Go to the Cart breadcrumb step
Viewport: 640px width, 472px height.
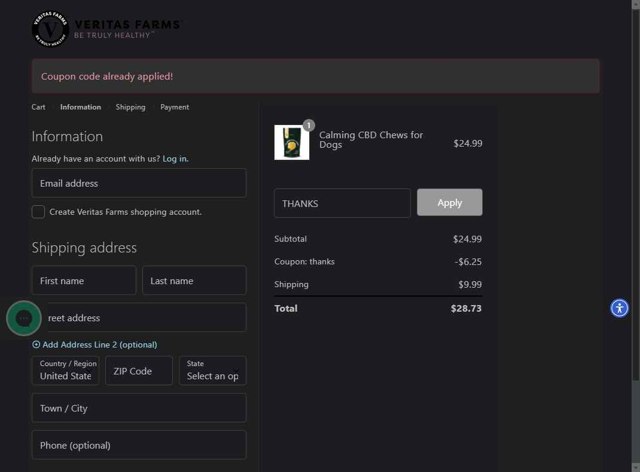point(38,107)
